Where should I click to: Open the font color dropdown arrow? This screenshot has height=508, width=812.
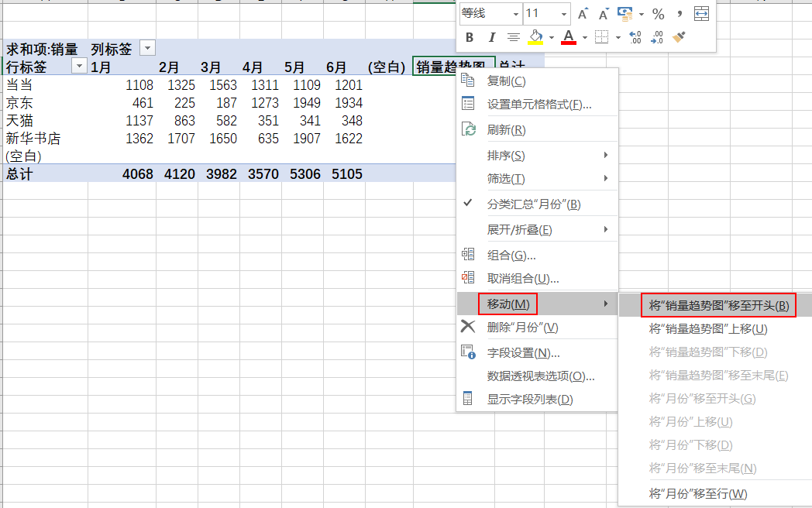pos(585,38)
